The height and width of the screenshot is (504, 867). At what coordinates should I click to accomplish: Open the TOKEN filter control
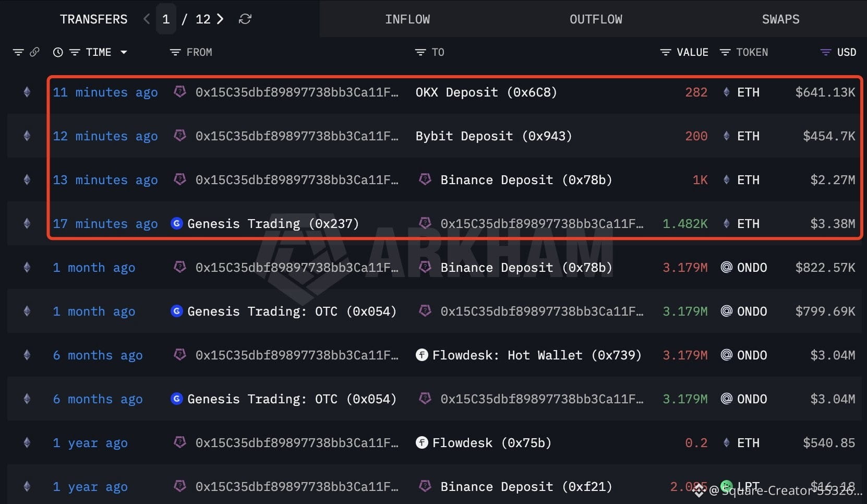(725, 52)
